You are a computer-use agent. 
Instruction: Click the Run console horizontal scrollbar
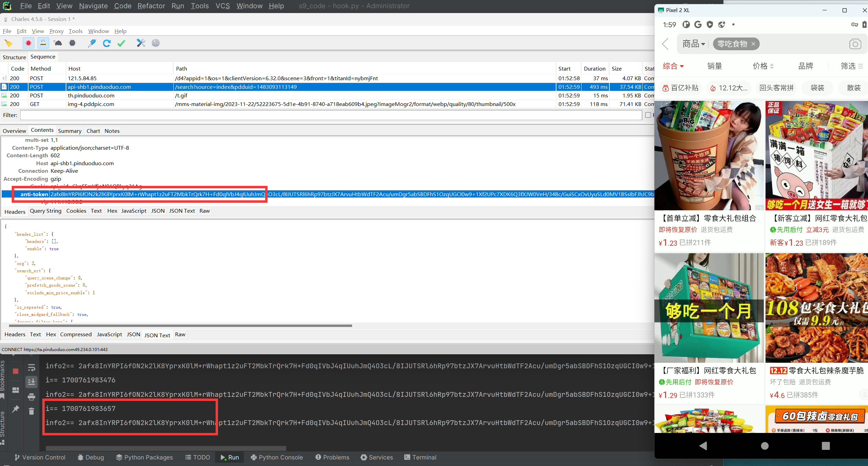click(x=166, y=448)
